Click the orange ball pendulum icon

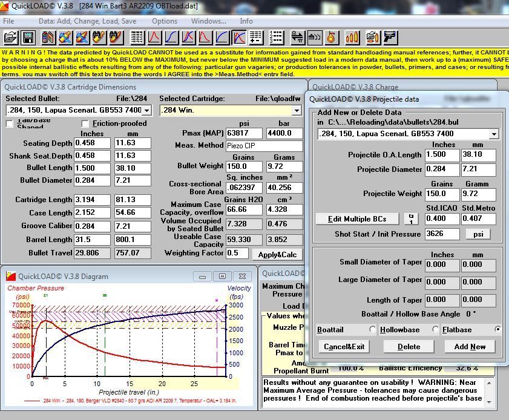332,38
